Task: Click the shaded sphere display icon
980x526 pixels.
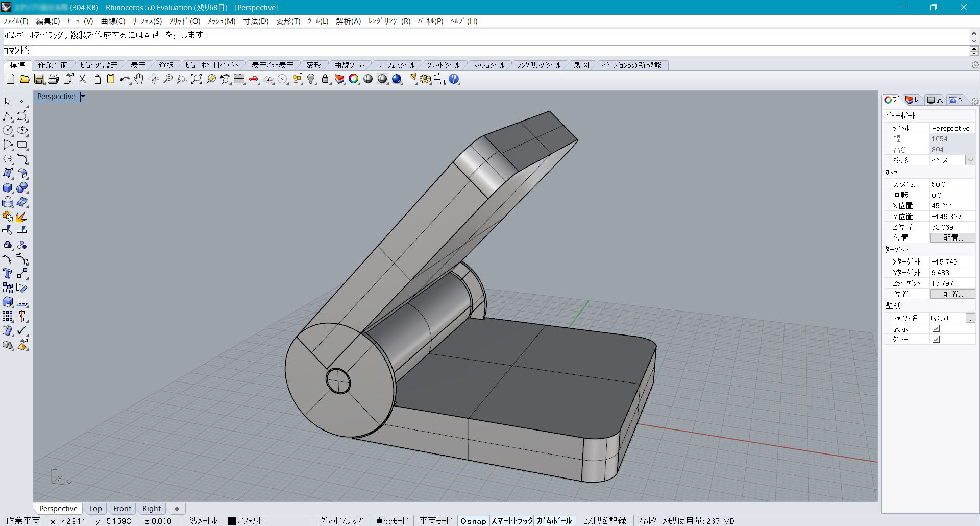Action: [368, 79]
